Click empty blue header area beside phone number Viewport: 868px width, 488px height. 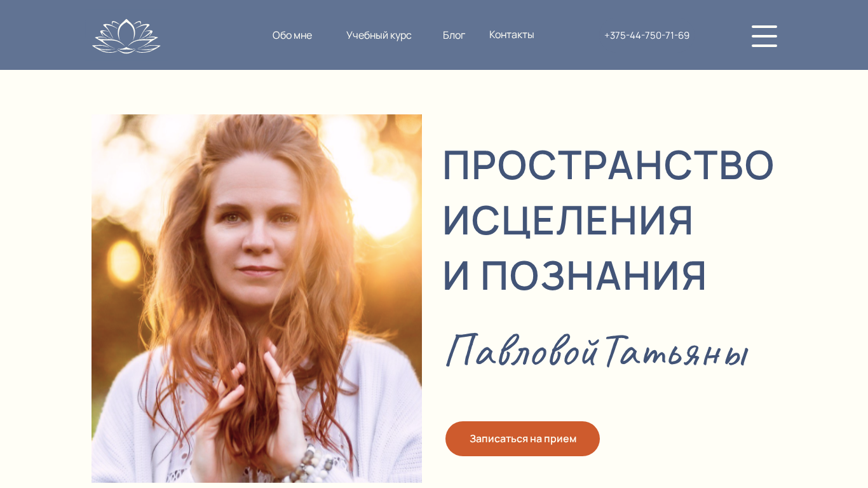point(721,35)
